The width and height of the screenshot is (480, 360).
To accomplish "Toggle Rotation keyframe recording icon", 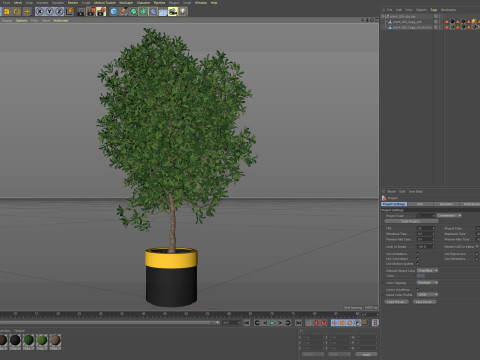I will tap(350, 323).
